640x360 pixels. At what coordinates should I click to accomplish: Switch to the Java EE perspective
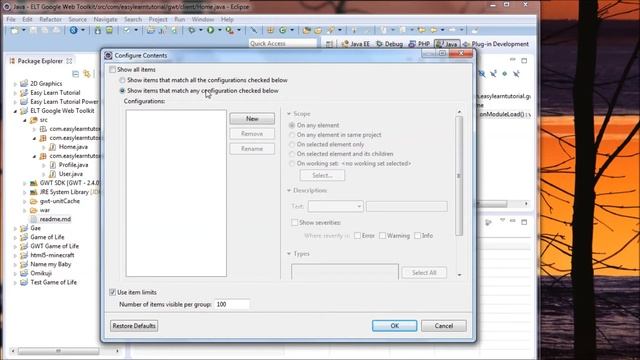pos(356,44)
